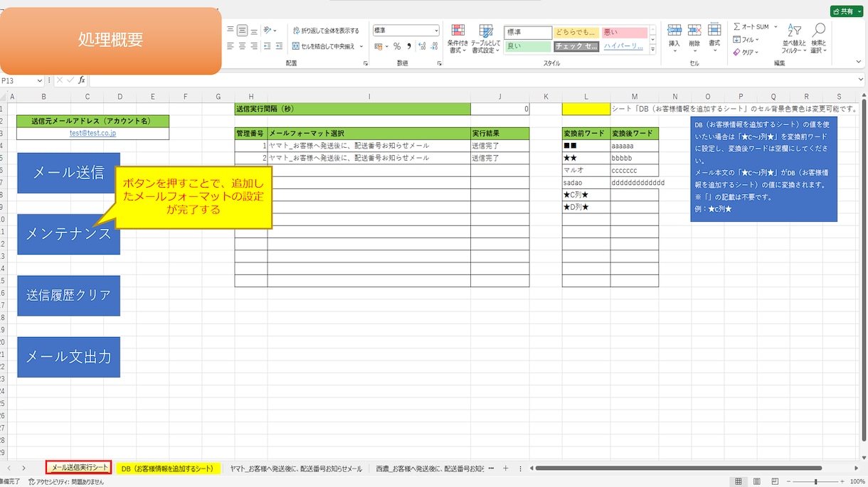Open Find and Select (検索と選択)

[x=819, y=39]
